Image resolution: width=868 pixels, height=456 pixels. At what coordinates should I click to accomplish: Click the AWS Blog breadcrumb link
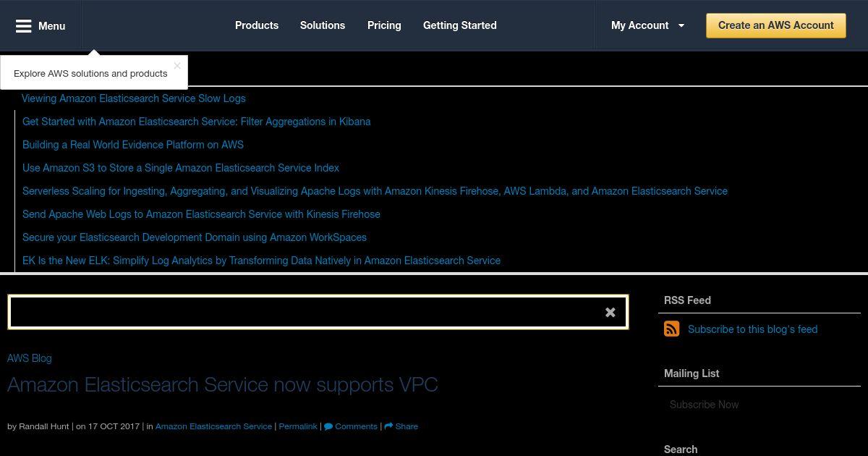30,358
